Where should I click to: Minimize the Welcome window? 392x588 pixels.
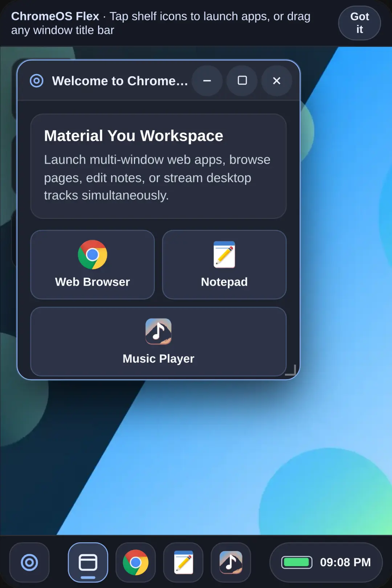point(207,81)
